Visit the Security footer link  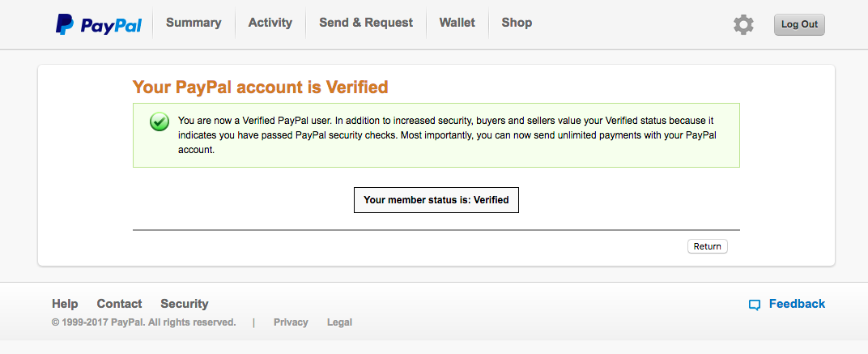185,304
